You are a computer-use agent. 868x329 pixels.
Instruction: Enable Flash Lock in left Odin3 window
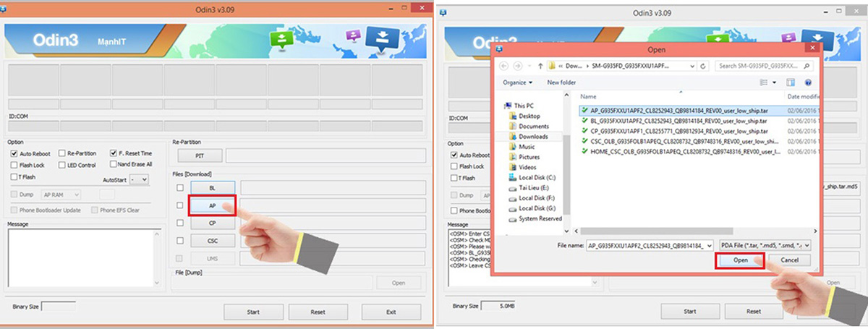(x=14, y=166)
